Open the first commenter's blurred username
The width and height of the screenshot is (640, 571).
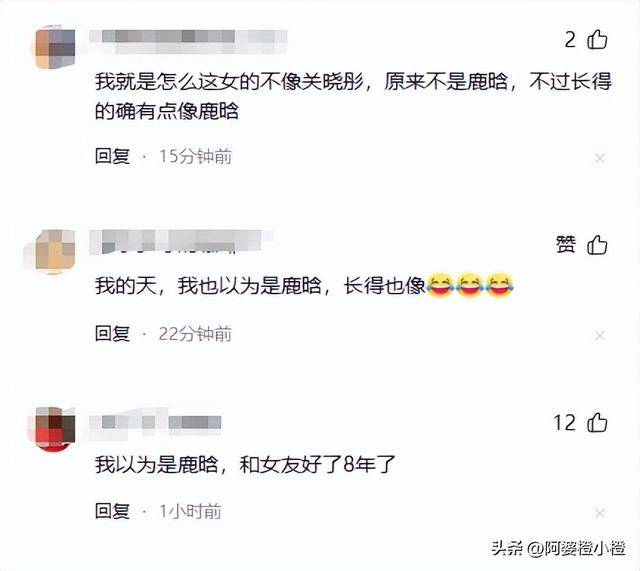click(188, 42)
